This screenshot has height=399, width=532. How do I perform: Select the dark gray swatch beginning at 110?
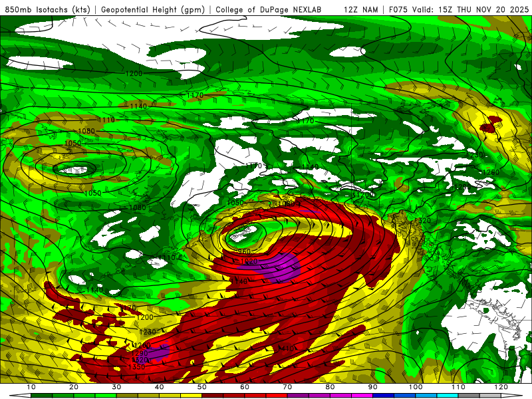(469, 396)
